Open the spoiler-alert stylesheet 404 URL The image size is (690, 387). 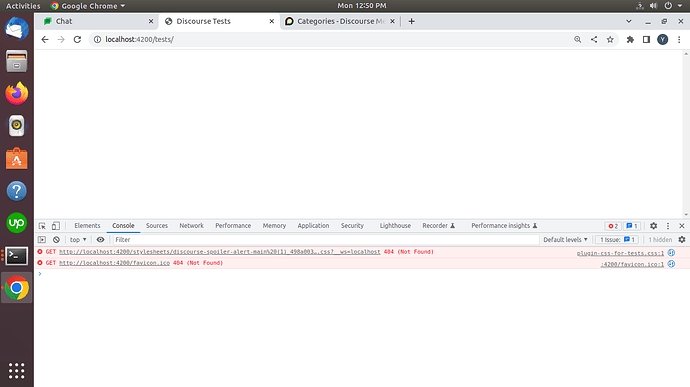pyautogui.click(x=220, y=252)
